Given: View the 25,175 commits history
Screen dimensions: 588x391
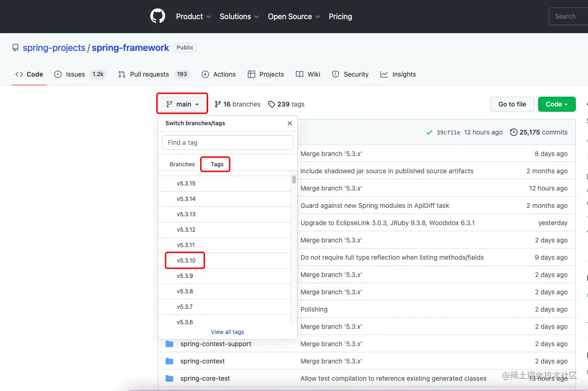Looking at the screenshot, I should point(539,132).
